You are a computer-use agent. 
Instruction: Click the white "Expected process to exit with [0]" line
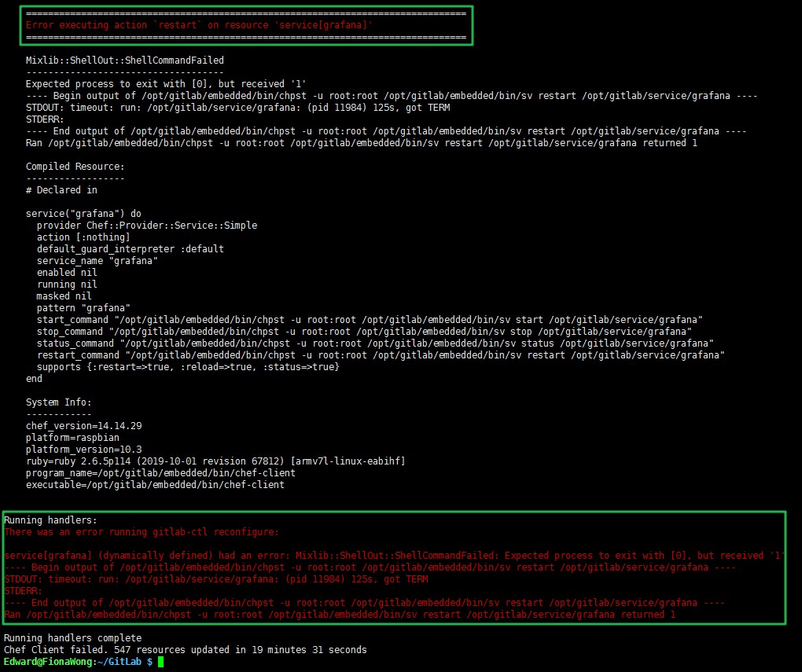166,84
